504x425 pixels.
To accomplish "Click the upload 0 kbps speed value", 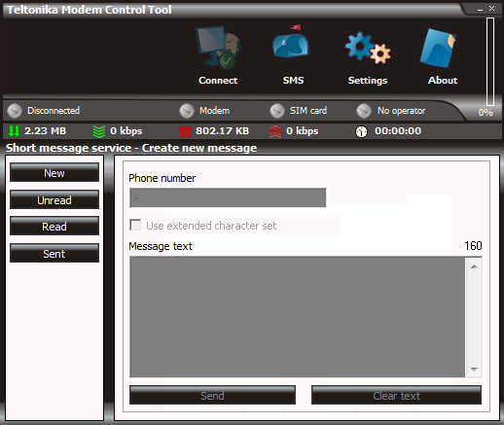I will coord(303,131).
